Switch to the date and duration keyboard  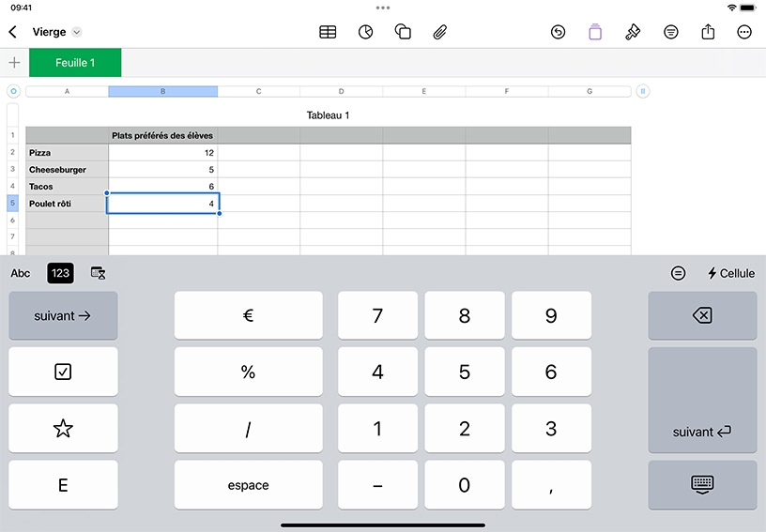pos(99,273)
